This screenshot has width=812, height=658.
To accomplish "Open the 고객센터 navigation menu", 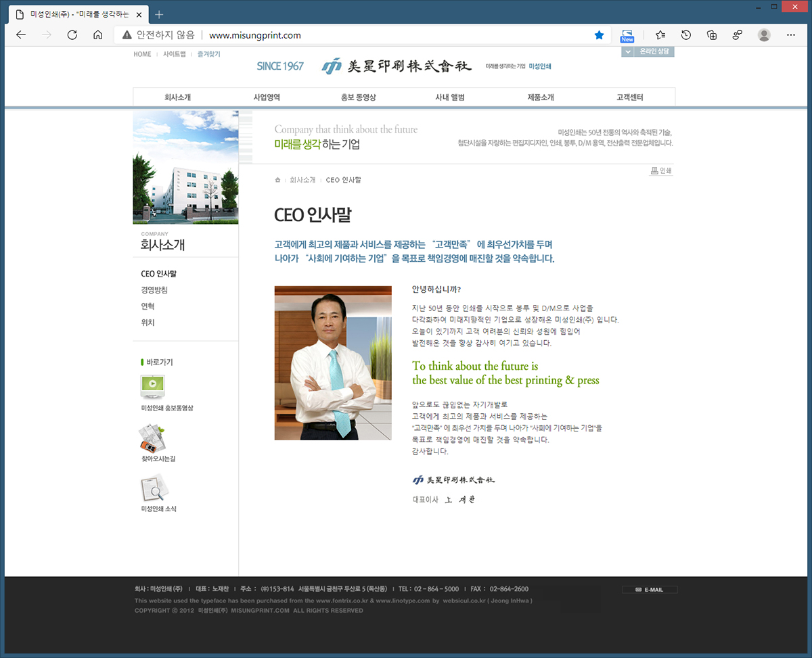I will [629, 97].
